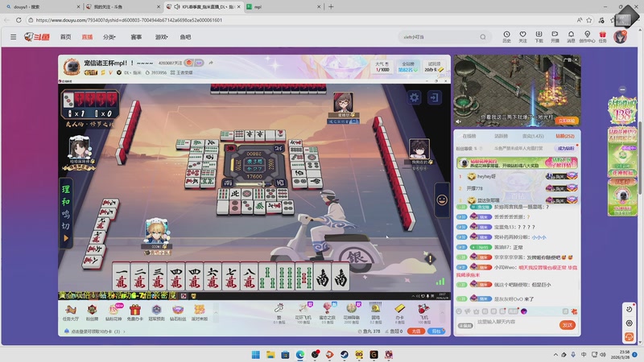The image size is (644, 362).
Task: Open the 直播 live tab
Action: pyautogui.click(x=87, y=37)
